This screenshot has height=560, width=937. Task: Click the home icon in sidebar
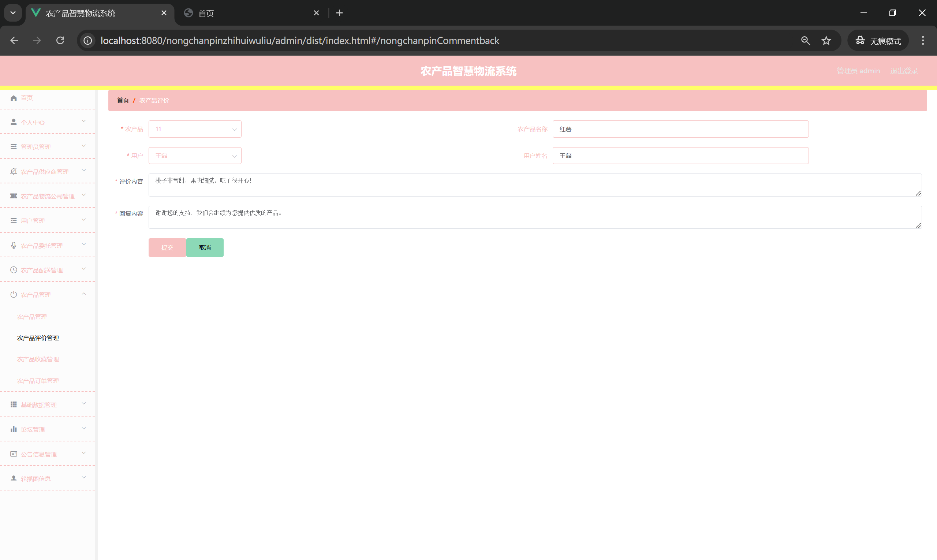click(x=14, y=98)
